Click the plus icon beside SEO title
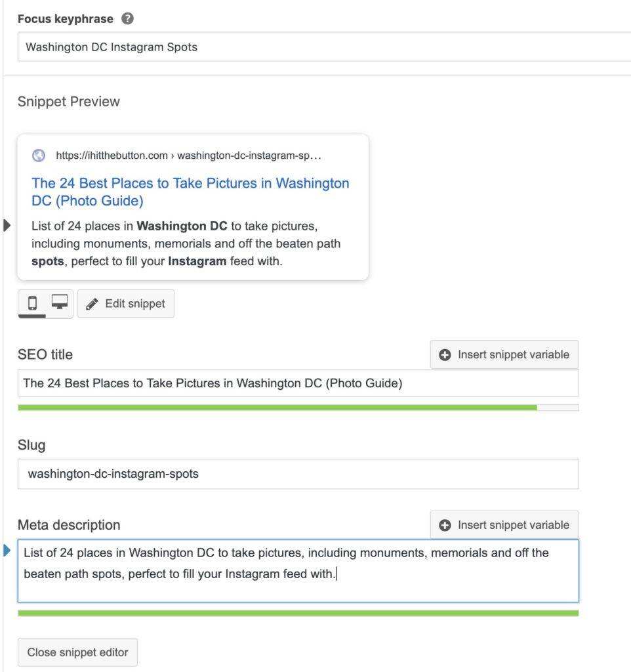This screenshot has height=672, width=631. [x=445, y=354]
